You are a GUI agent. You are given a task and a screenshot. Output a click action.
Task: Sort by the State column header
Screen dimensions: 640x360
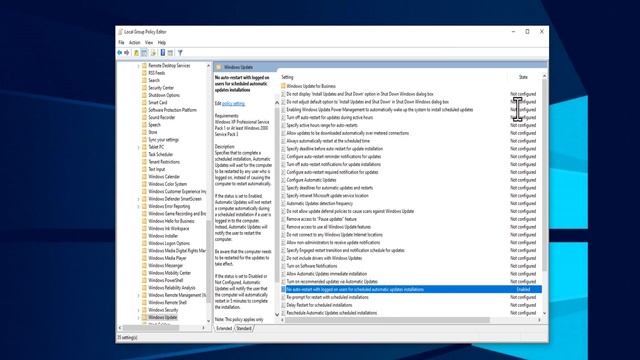pos(523,77)
